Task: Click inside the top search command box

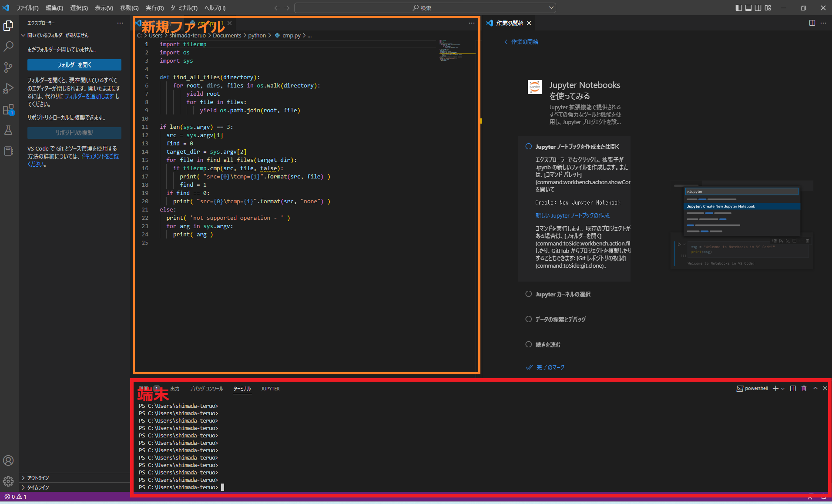Action: click(x=424, y=7)
